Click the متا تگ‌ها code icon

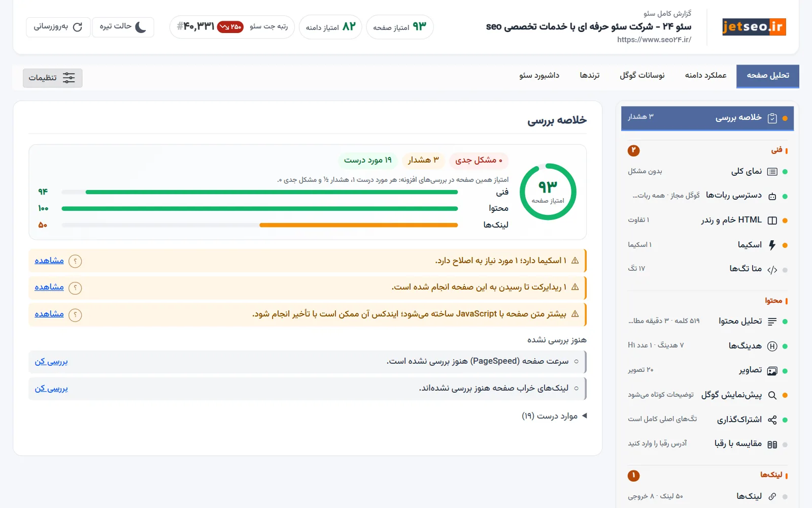coord(772,270)
